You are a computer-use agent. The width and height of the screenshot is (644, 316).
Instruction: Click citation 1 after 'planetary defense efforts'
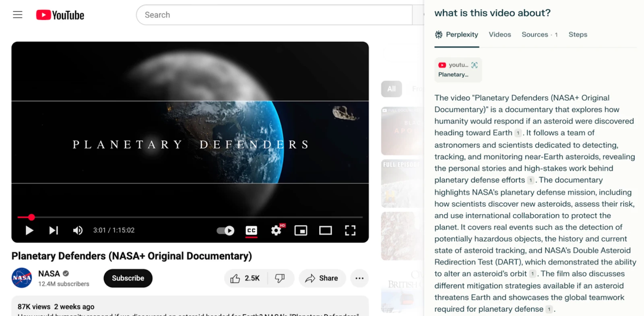pyautogui.click(x=531, y=180)
